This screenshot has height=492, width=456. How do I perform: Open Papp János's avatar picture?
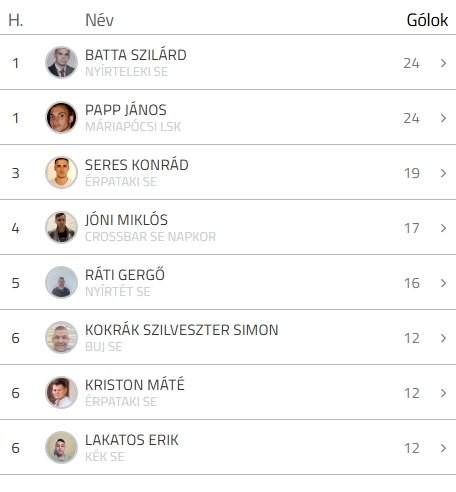(x=61, y=117)
